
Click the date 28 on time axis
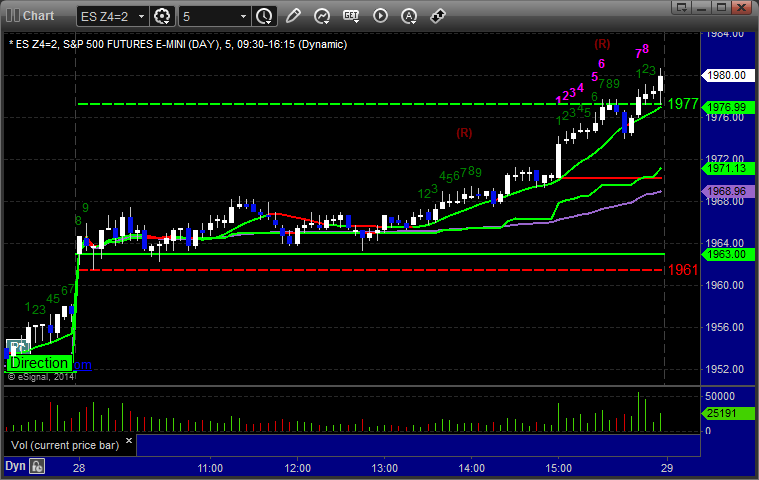point(79,468)
